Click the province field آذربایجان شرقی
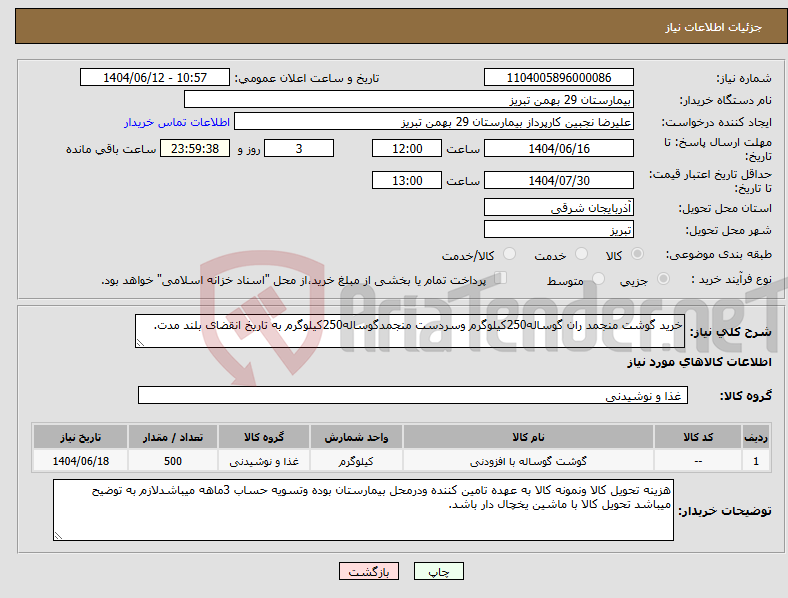Screen dimensions: 788x598 (558, 207)
